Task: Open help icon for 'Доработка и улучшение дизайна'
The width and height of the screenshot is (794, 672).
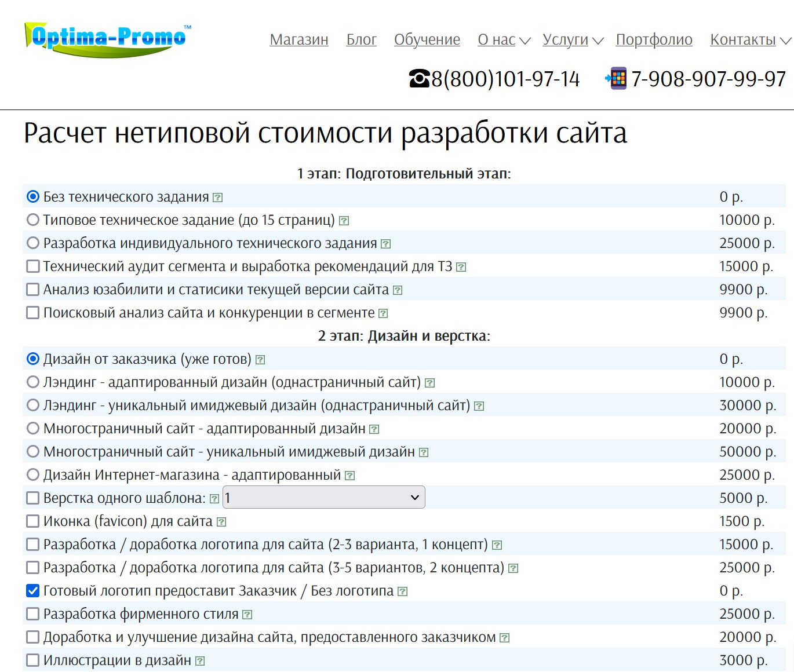Action: click(505, 638)
